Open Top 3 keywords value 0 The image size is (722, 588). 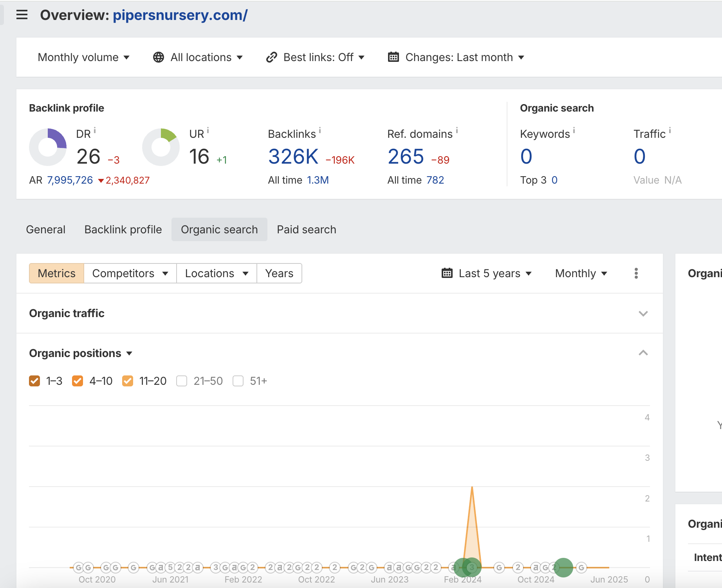click(x=554, y=180)
